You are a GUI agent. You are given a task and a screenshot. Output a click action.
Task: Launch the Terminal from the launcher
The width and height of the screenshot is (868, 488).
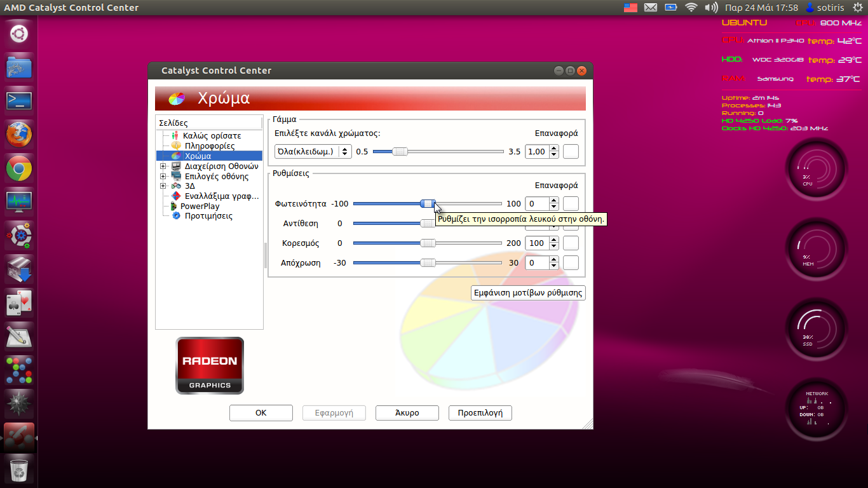(x=19, y=101)
